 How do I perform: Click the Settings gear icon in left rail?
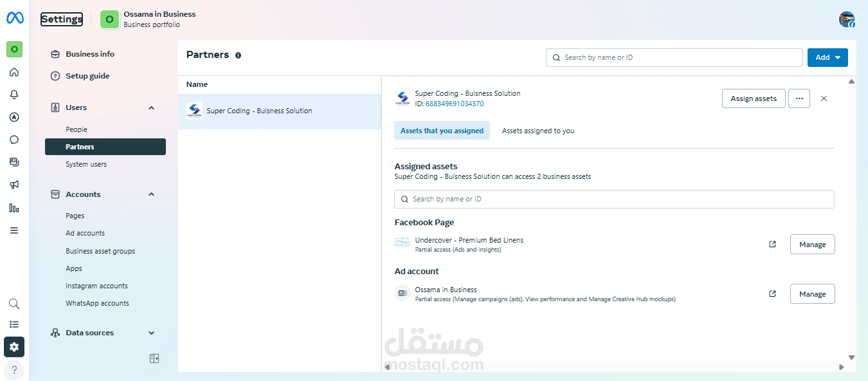tap(14, 347)
